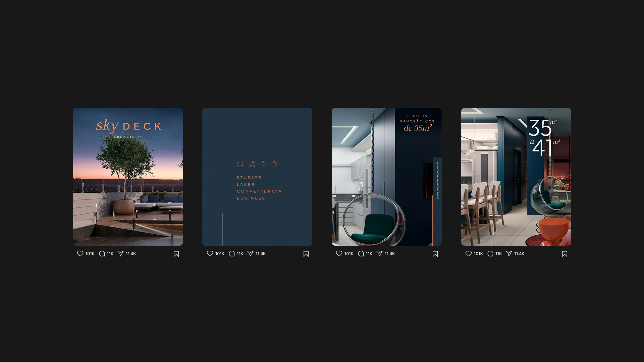The image size is (644, 362).
Task: Click the star icon above STUDIOS
Action: coord(263,164)
